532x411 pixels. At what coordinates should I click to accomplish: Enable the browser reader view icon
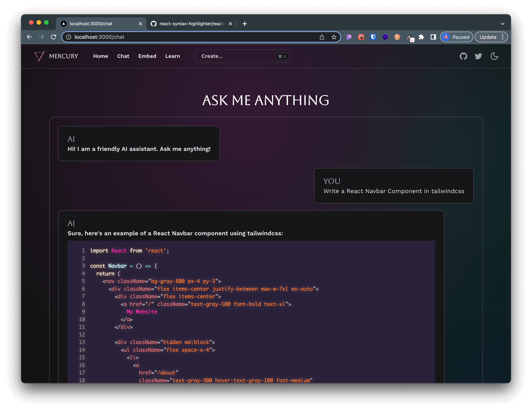point(433,37)
